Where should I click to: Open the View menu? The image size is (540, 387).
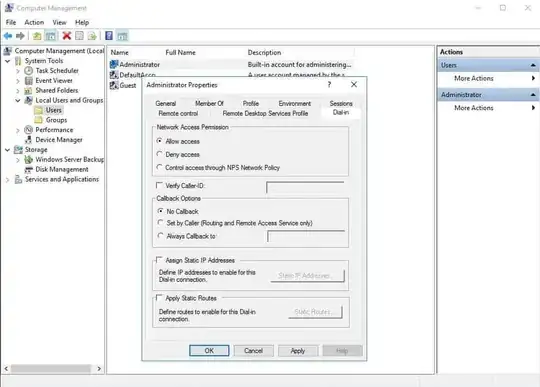click(x=60, y=22)
